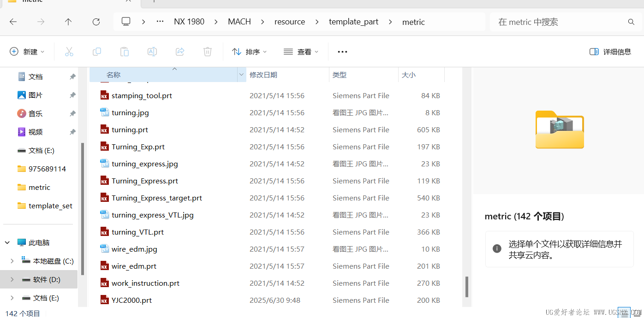Expand the 软件 (D:) tree node
Screen dimensions: 644x318
pyautogui.click(x=12, y=279)
